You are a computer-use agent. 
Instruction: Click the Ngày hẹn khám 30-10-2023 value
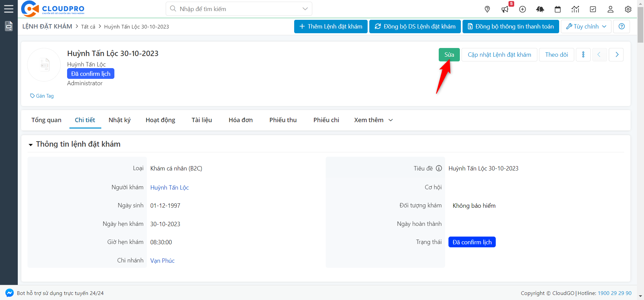[x=165, y=224]
